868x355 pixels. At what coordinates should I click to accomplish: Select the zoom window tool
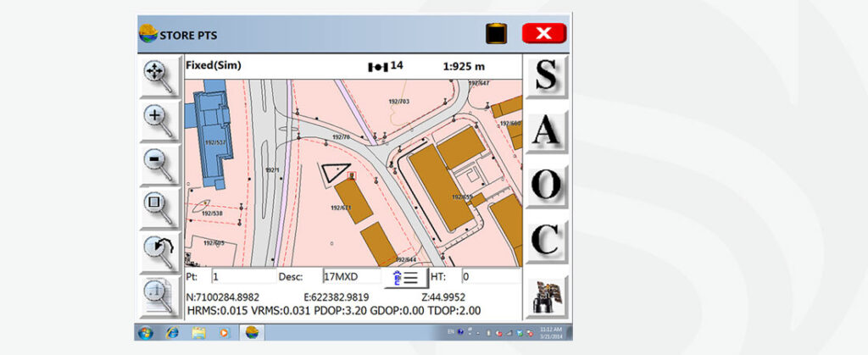pos(159,208)
